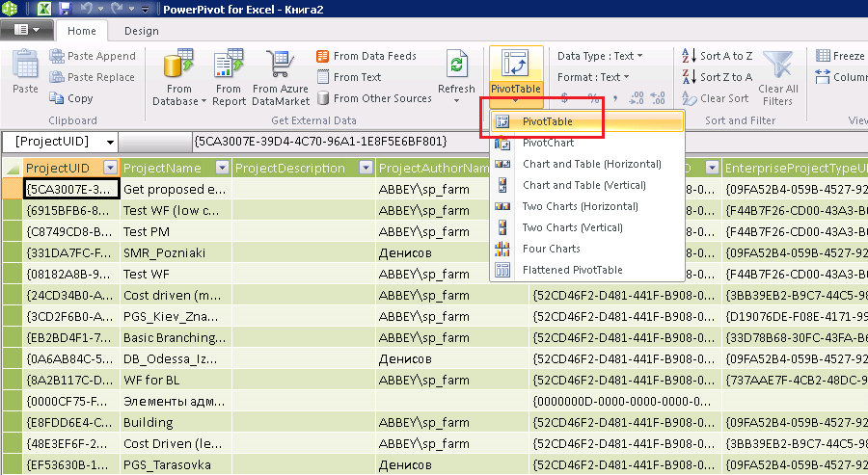Click the Refresh icon
This screenshot has width=868, height=475.
tap(456, 66)
